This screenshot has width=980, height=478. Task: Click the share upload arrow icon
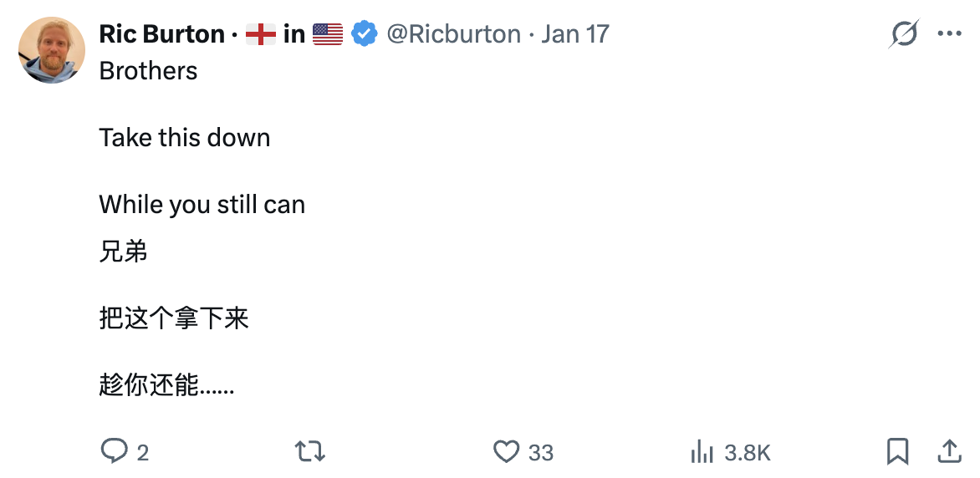(949, 452)
